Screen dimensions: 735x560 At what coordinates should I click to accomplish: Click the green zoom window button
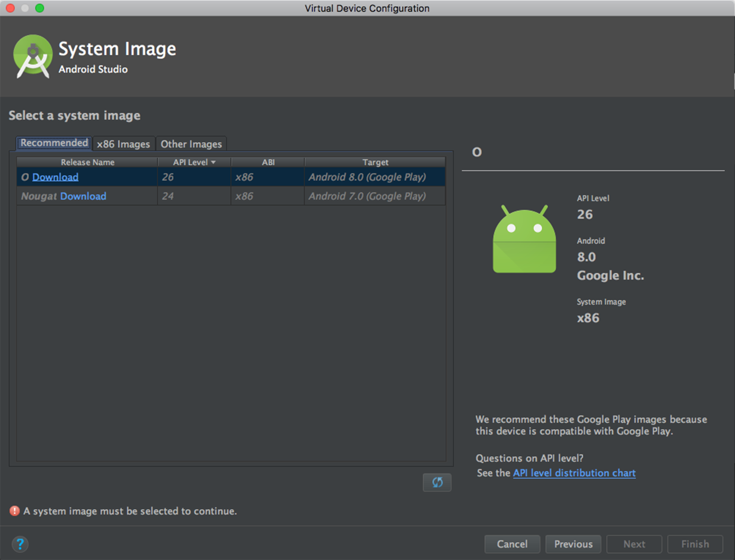(x=40, y=8)
